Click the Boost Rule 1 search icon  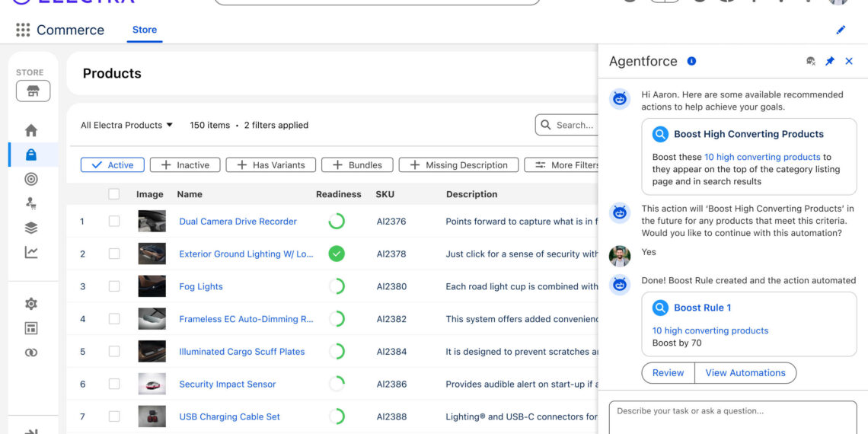tap(660, 308)
